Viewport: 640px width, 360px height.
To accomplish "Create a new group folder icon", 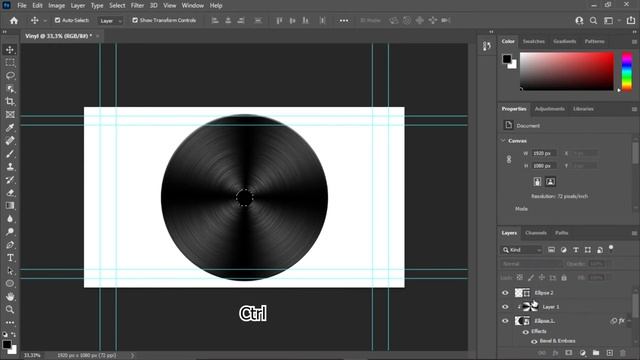I will coord(596,353).
